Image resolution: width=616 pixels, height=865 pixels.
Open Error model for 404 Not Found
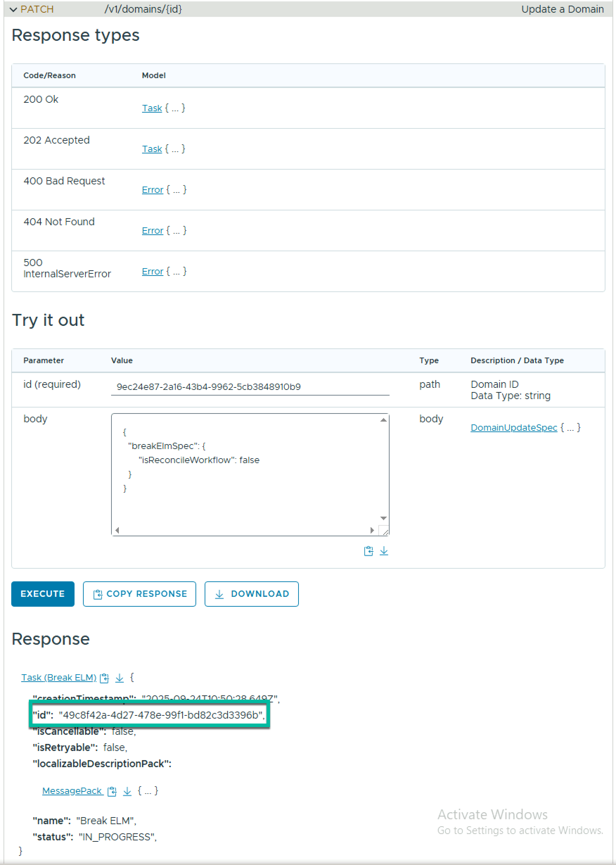(153, 231)
